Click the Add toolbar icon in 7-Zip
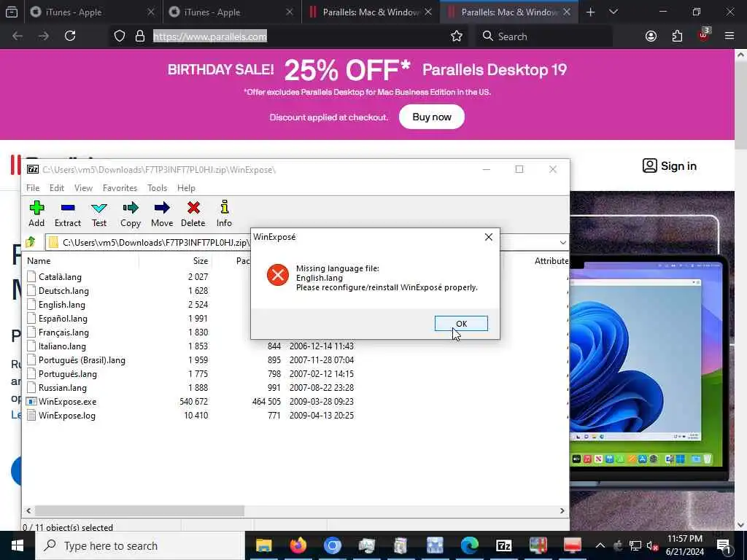 tap(36, 214)
